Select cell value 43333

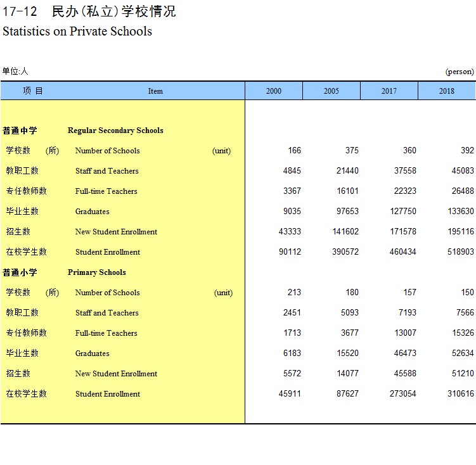point(290,231)
